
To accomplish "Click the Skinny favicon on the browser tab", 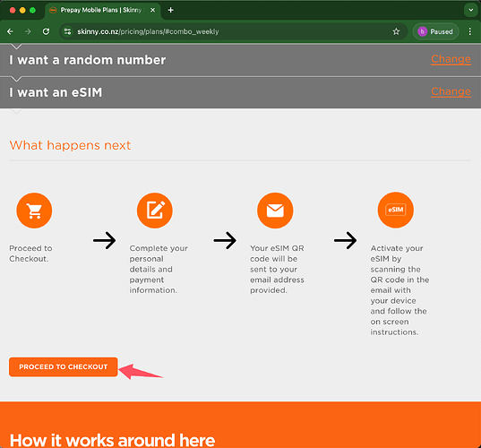I will (53, 10).
